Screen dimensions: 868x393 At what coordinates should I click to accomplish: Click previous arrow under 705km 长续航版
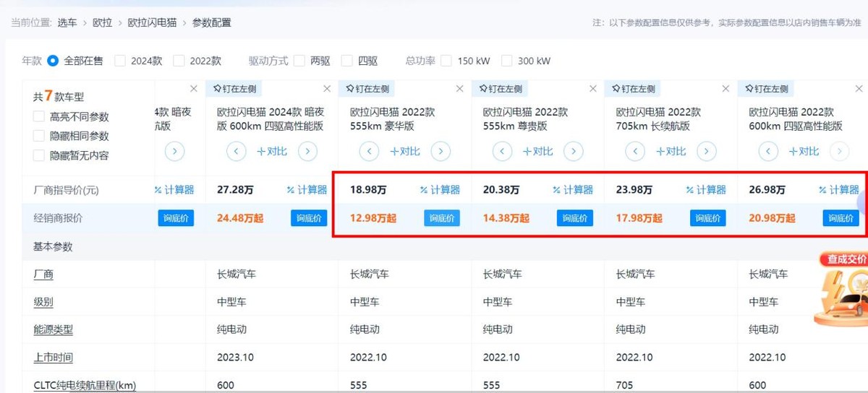tap(634, 152)
